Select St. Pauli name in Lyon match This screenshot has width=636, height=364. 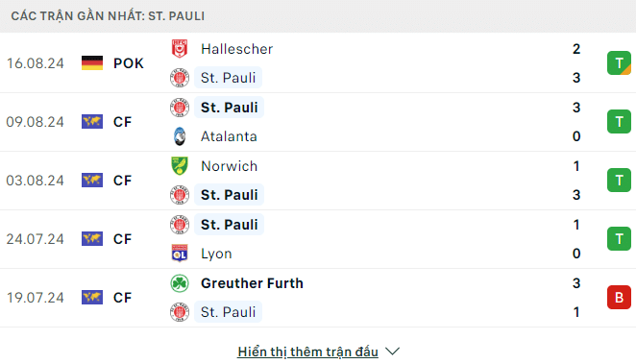230,225
